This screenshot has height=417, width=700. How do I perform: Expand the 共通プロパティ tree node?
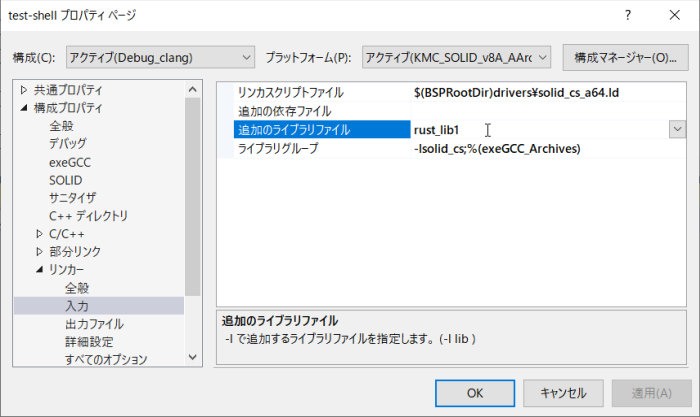(x=23, y=90)
